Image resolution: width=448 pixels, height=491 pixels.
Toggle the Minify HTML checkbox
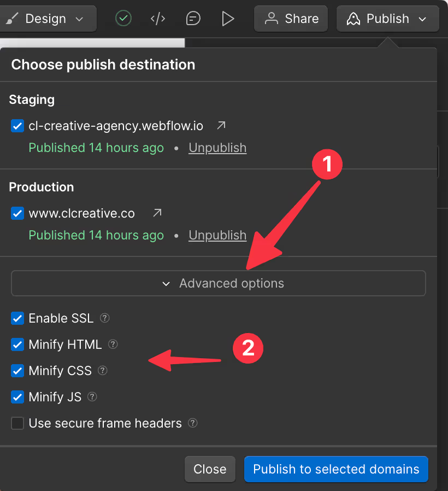coord(17,344)
